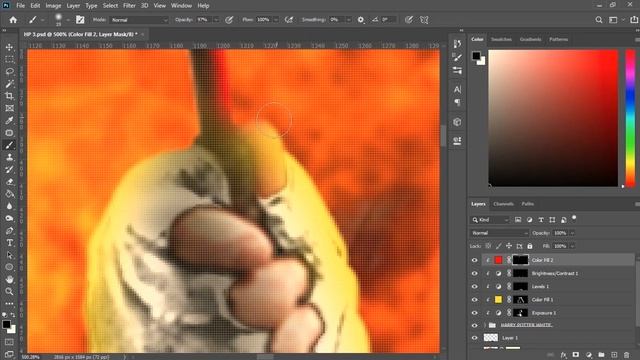
Task: Open the Image menu
Action: point(53,6)
